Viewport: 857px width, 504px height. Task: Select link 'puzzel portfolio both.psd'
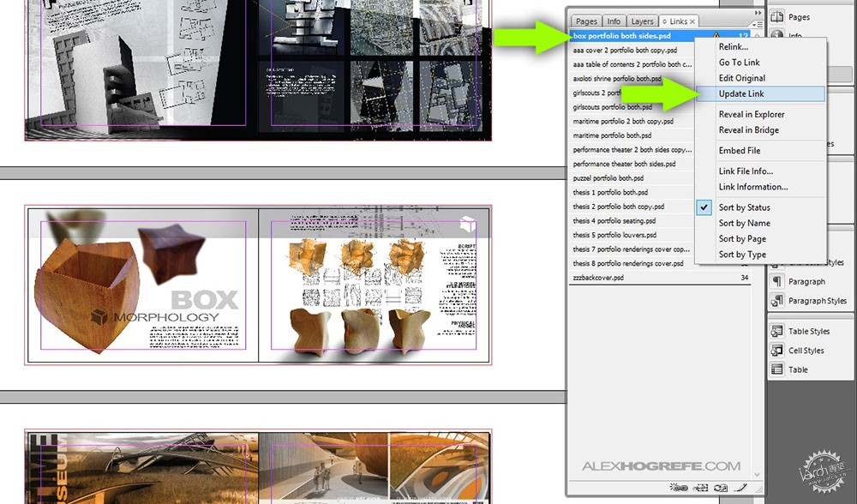[608, 177]
